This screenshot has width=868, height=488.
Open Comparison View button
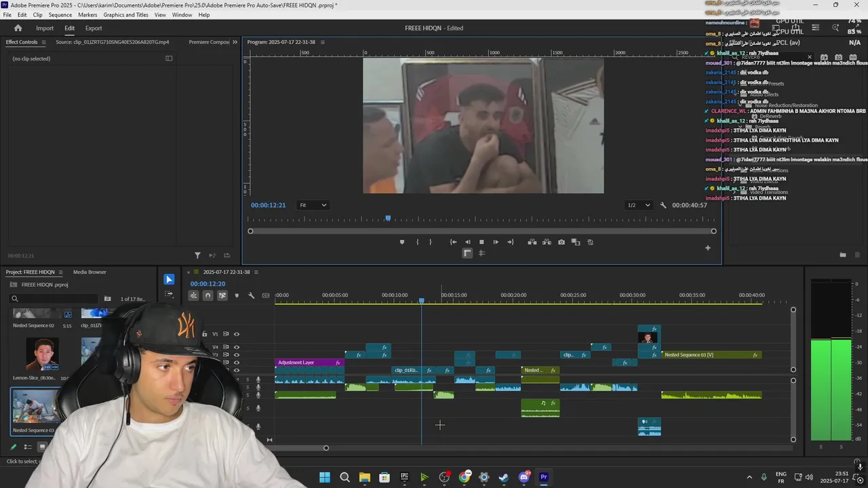(576, 242)
